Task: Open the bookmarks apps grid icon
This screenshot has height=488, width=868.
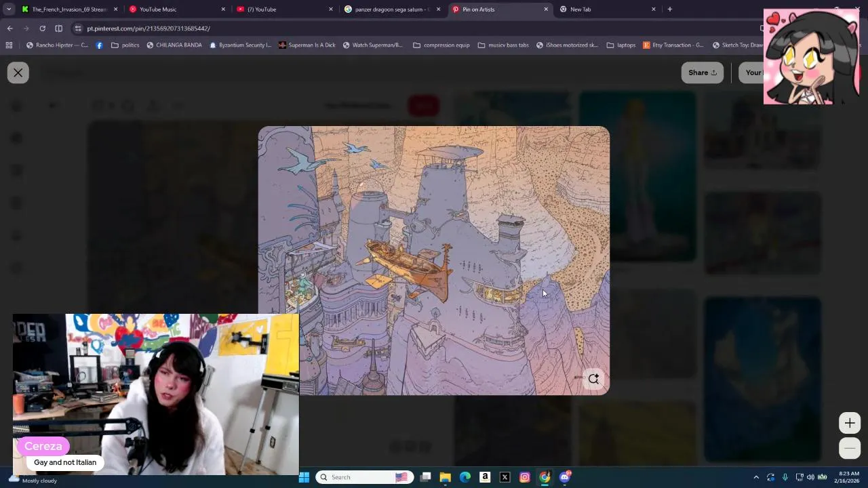Action: (9, 45)
